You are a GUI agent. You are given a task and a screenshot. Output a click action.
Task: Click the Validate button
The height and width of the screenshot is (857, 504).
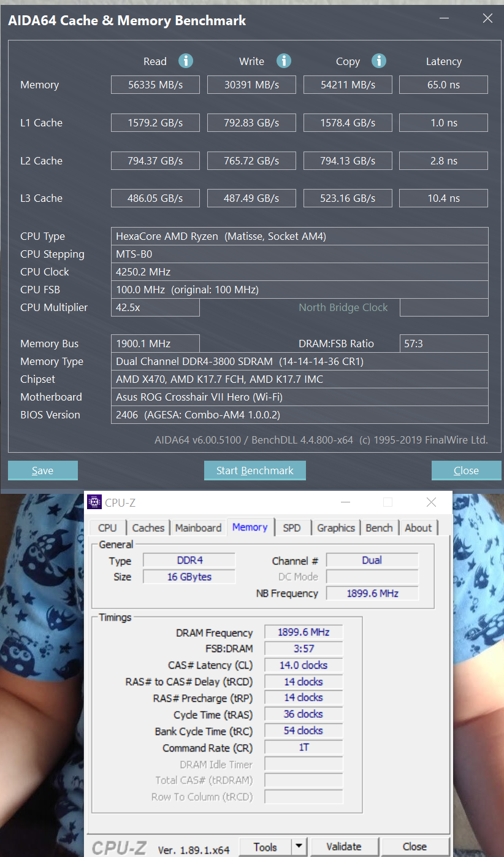344,847
